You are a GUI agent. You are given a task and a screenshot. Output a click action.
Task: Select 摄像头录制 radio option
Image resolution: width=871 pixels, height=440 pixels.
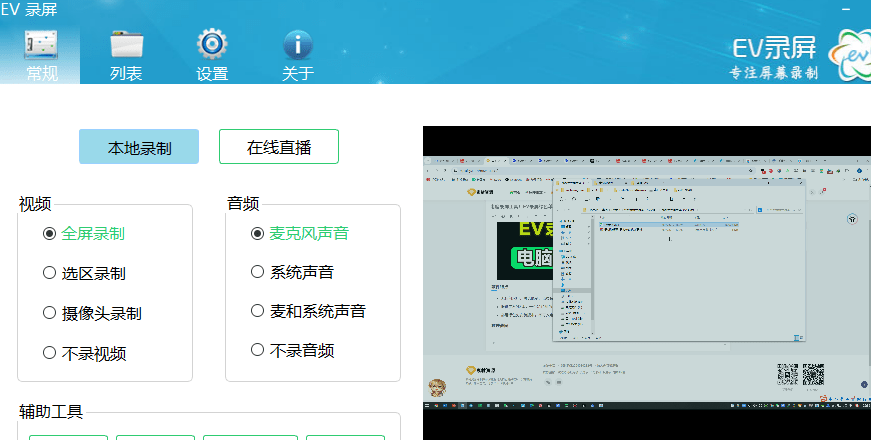coord(92,313)
